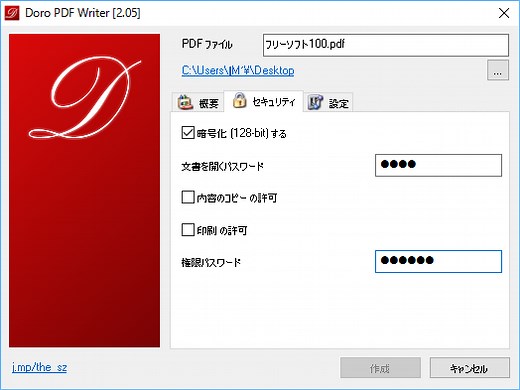Enable the 内容のコピー の許可 checkbox

click(x=188, y=197)
